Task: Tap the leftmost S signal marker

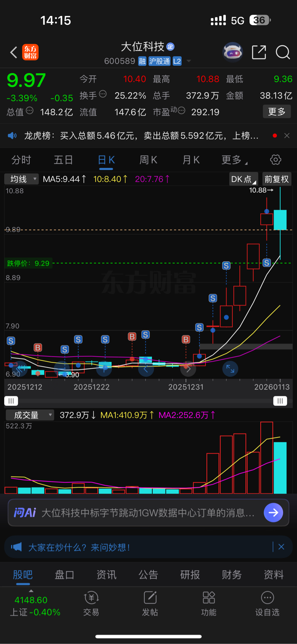Action: 11,341
